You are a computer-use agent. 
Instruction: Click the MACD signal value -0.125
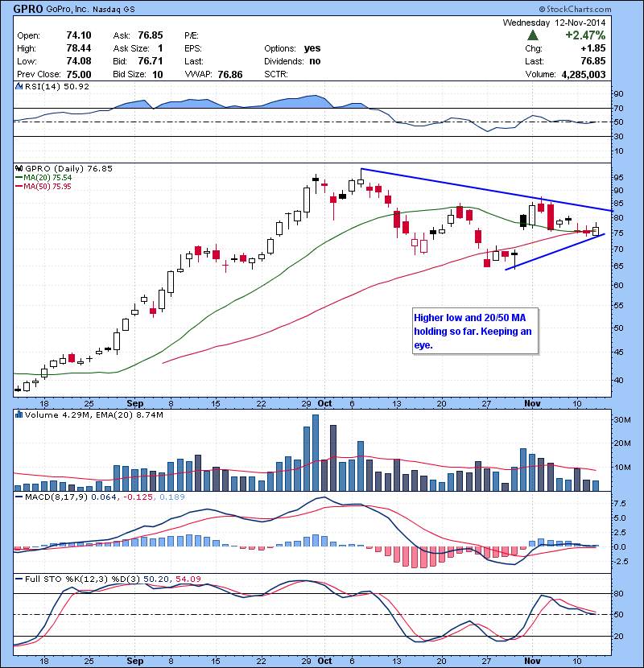[x=138, y=497]
